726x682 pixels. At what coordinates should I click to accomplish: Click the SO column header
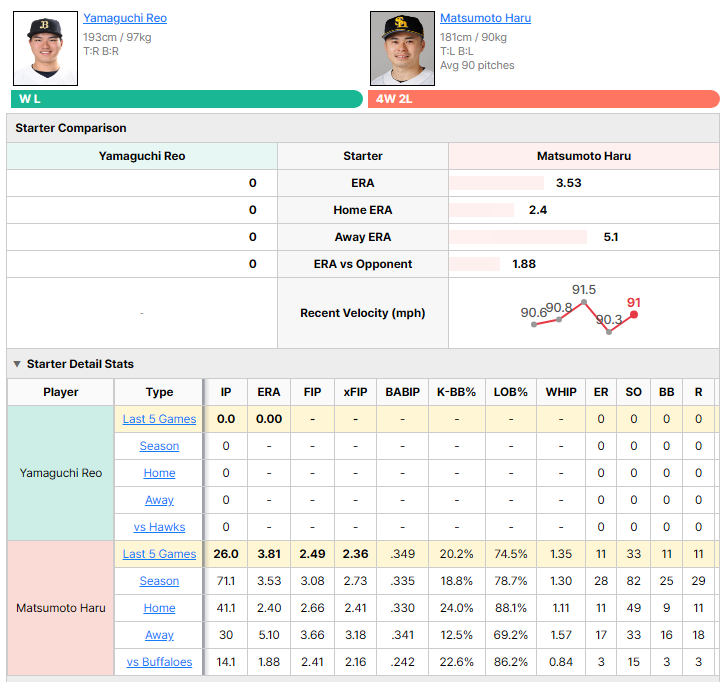click(634, 392)
